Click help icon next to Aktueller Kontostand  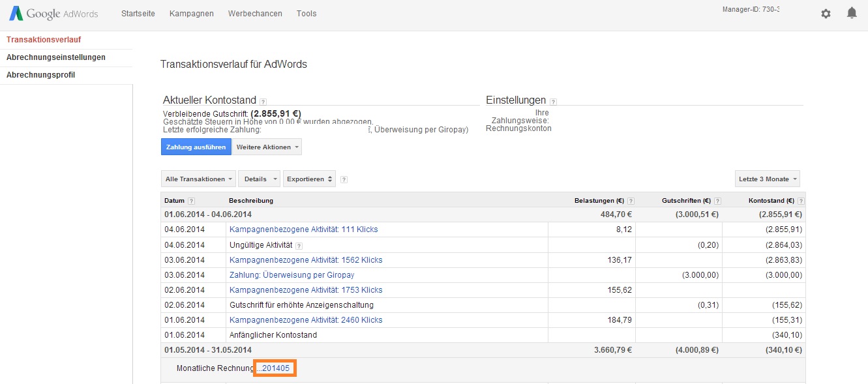point(263,102)
